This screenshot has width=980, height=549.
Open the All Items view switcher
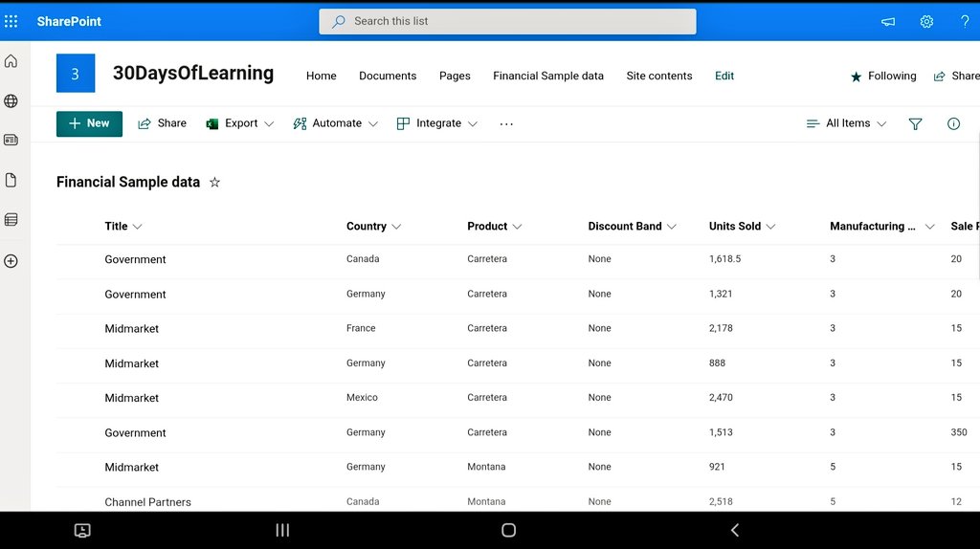click(846, 123)
